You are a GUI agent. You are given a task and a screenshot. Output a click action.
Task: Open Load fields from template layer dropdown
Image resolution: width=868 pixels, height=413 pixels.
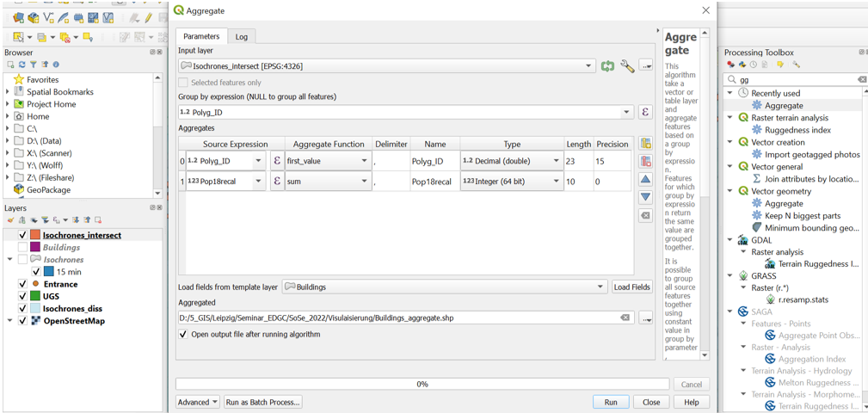click(x=600, y=287)
